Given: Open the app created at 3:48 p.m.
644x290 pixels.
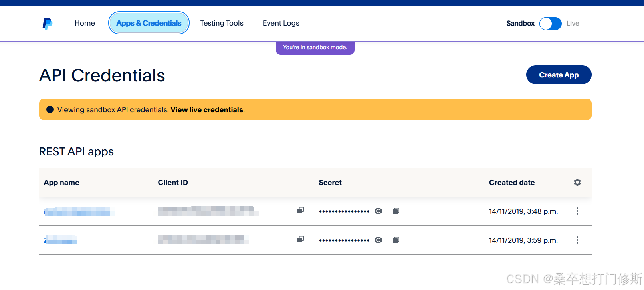Looking at the screenshot, I should click(x=79, y=212).
